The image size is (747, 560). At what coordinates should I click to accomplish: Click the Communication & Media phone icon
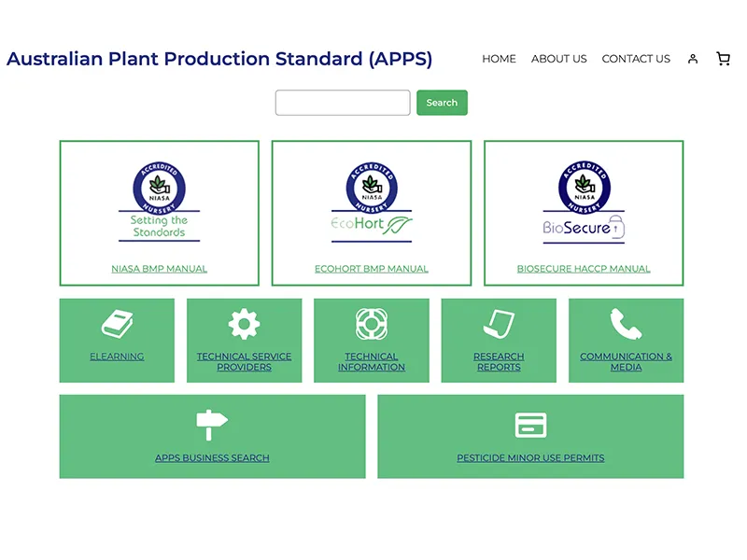(626, 324)
